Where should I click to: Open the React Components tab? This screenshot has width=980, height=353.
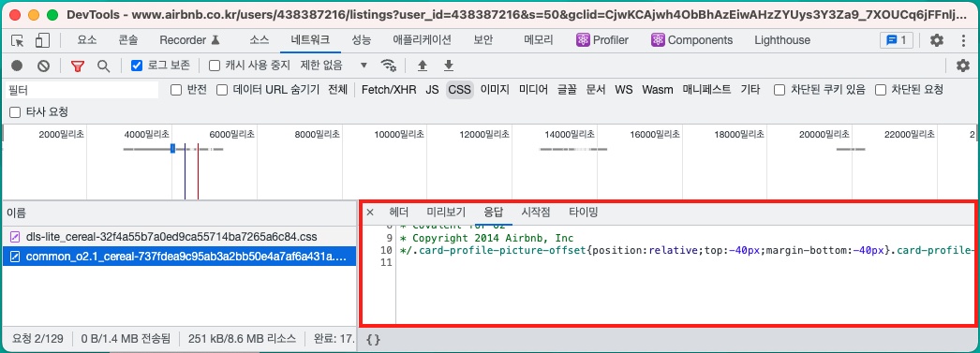(x=691, y=40)
